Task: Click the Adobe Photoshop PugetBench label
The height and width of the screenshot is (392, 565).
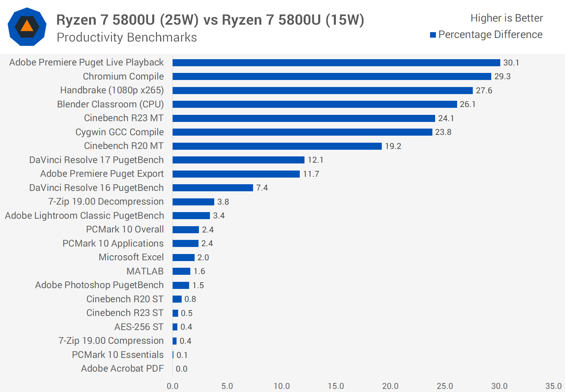Action: tap(99, 285)
